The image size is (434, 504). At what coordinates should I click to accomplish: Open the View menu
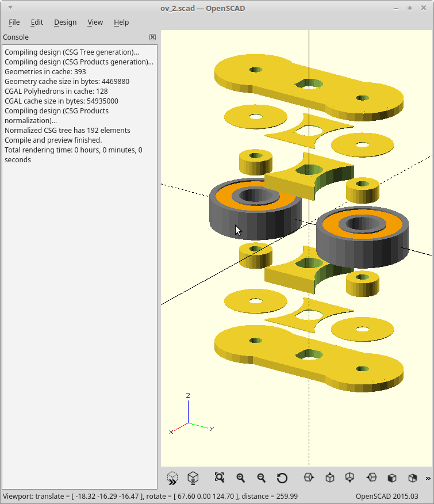(95, 22)
